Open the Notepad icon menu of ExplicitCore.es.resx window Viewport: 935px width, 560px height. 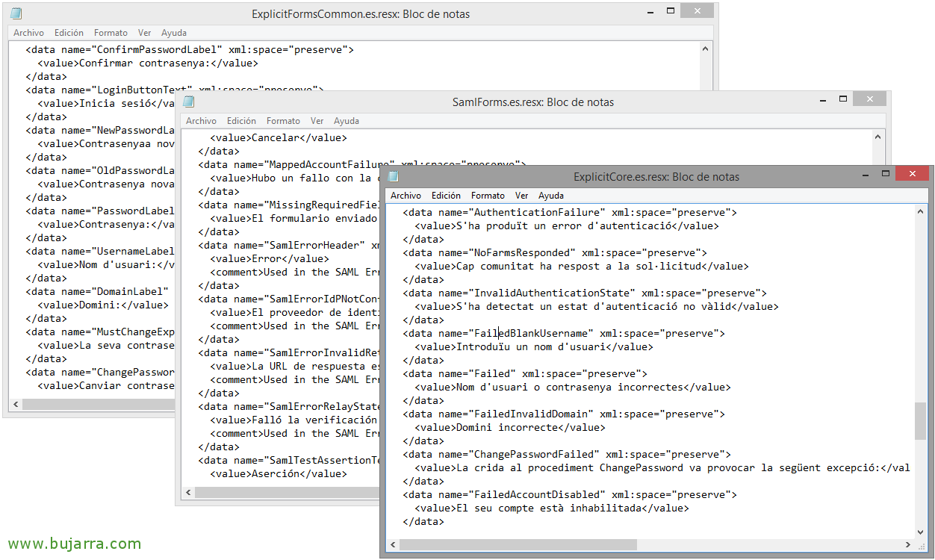coord(394,177)
